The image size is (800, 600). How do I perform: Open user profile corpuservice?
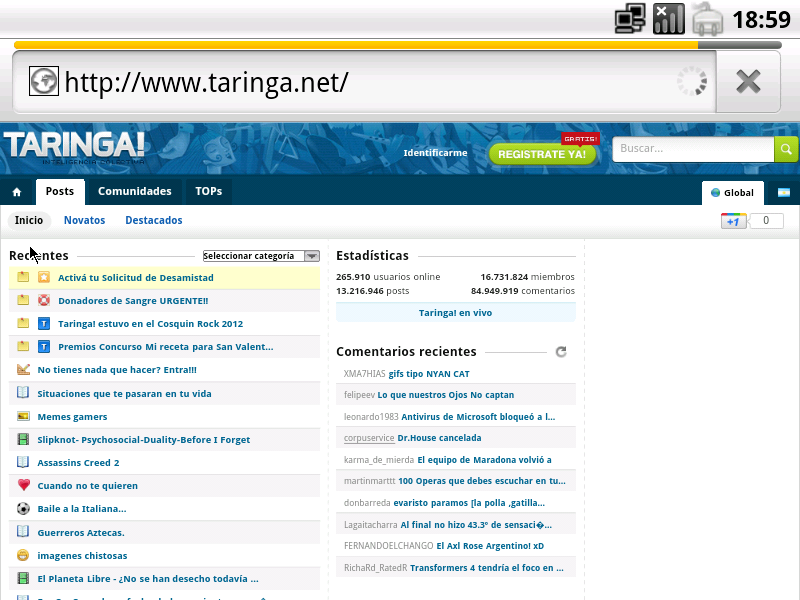pyautogui.click(x=369, y=438)
